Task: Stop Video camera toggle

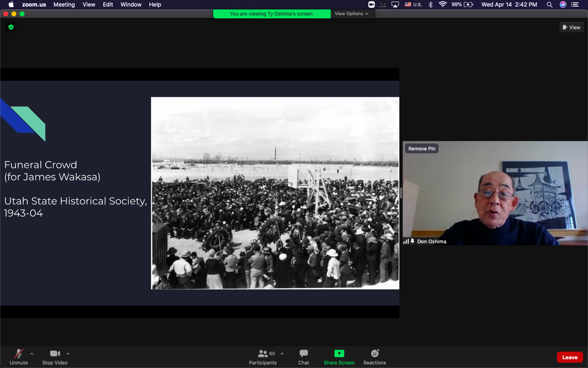Action: (x=55, y=357)
